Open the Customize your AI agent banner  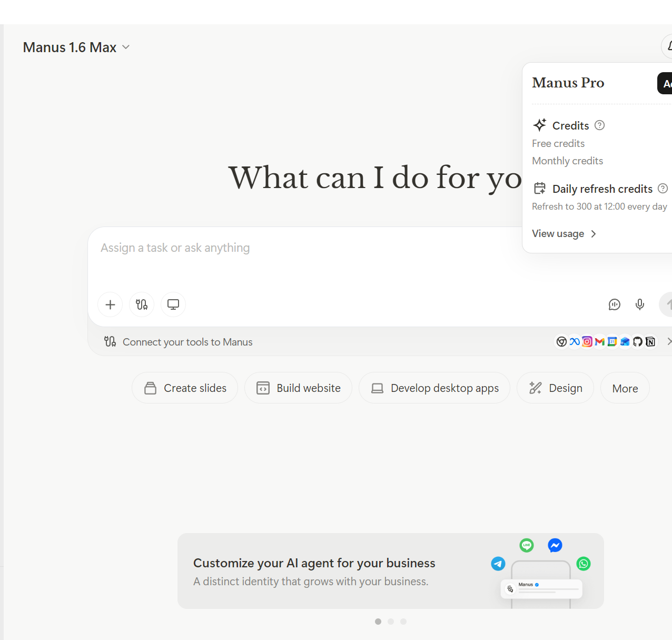click(x=391, y=571)
